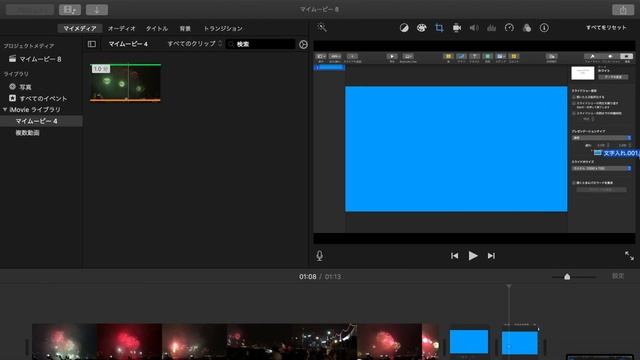Viewport: 640px width, 360px height.
Task: Skip to next clip
Action: [491, 256]
